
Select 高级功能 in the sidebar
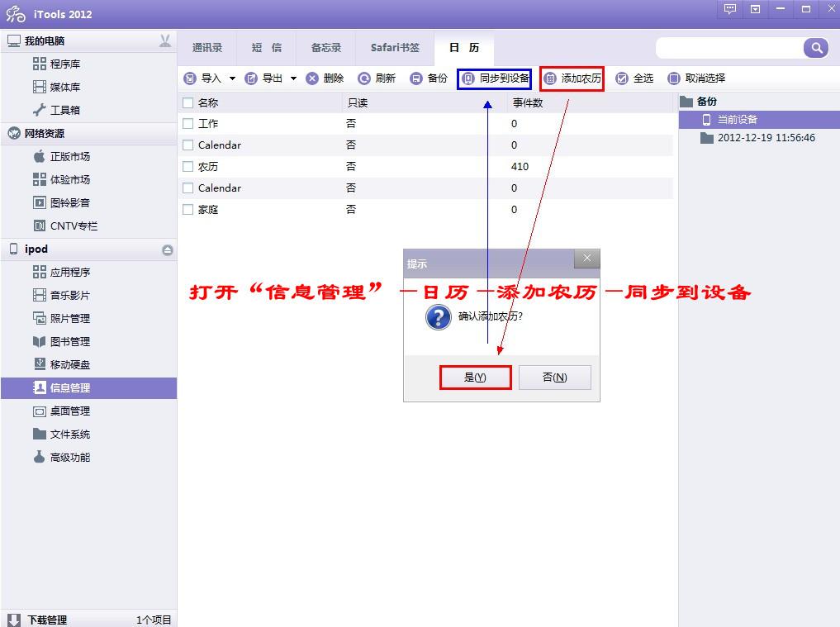click(70, 457)
